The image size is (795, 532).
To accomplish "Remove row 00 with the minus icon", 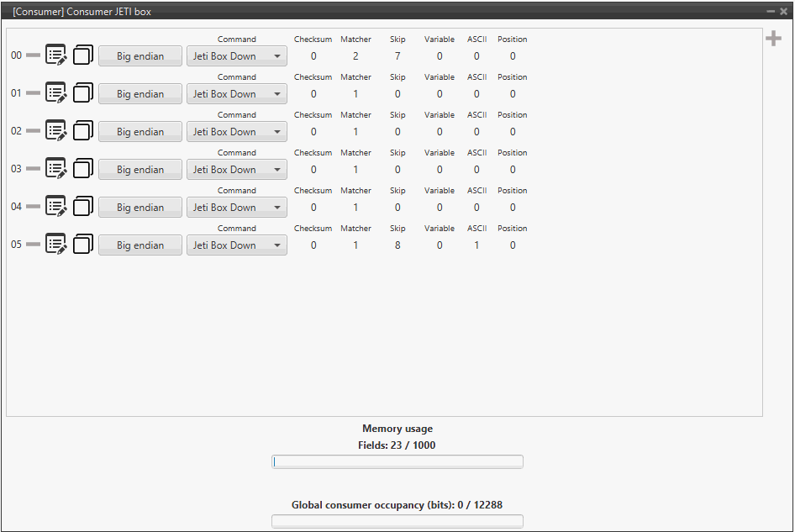I will coord(33,55).
